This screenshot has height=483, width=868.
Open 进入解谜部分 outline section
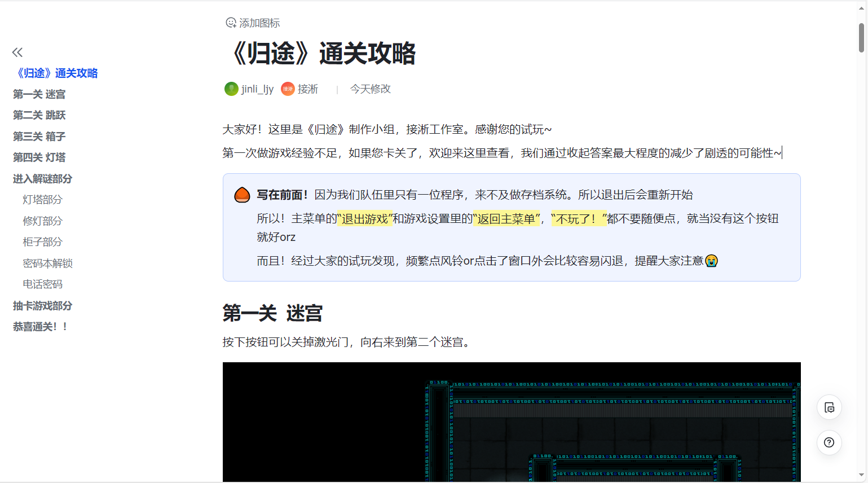pos(42,179)
